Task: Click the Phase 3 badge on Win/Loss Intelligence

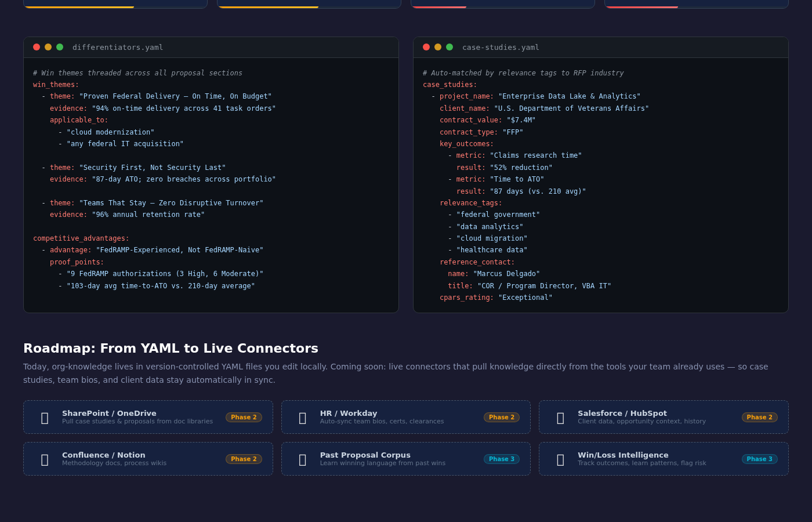Action: pyautogui.click(x=759, y=458)
